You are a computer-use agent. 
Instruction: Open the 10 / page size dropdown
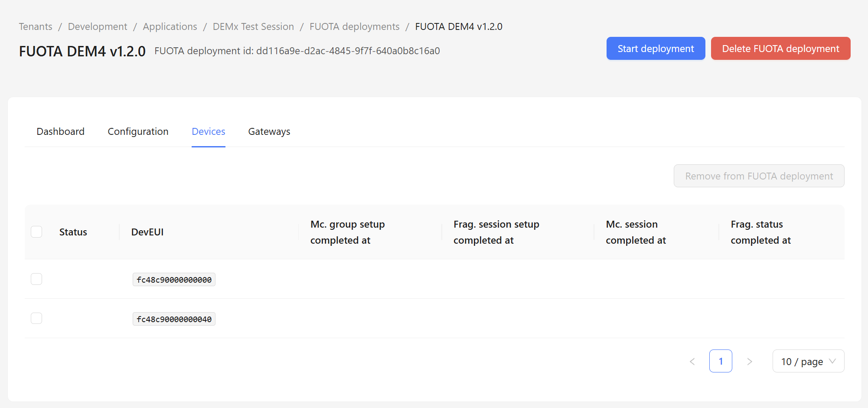click(808, 361)
